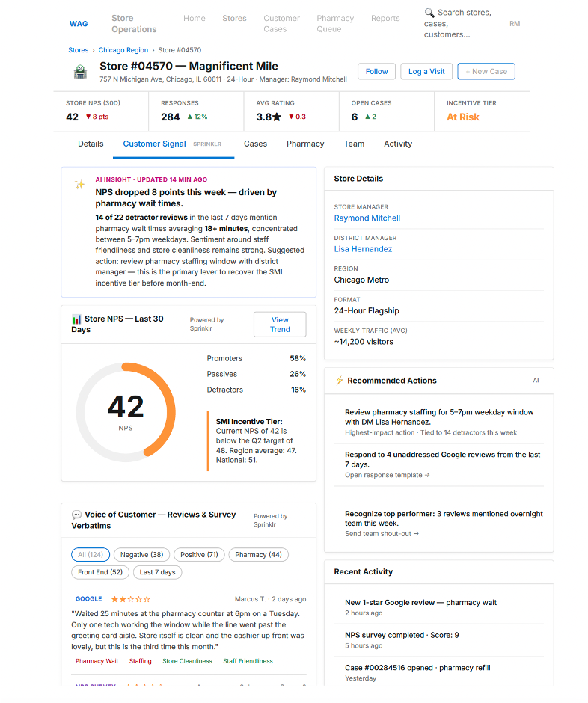Click the Log a Visit button

tap(426, 72)
